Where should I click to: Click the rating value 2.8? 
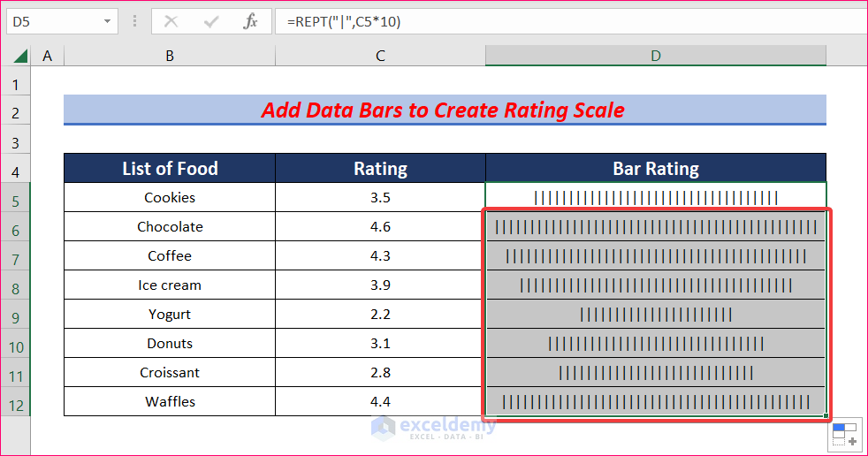(380, 372)
